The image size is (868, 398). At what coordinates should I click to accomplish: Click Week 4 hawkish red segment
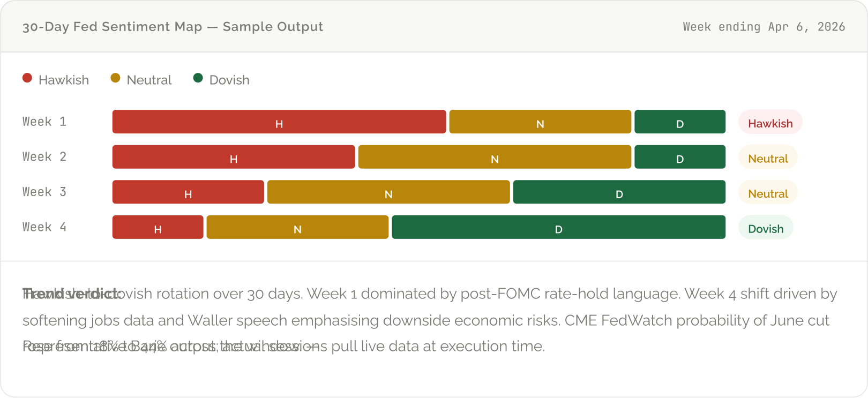[158, 227]
